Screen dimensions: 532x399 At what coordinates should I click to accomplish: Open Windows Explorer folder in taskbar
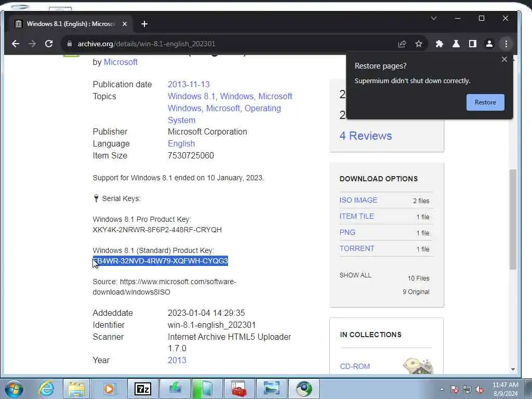(77, 389)
